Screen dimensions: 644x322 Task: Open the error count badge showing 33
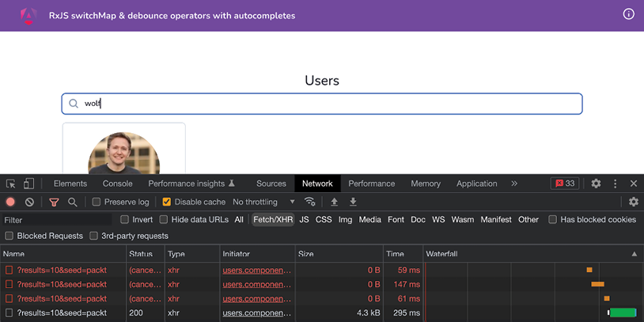pos(565,184)
